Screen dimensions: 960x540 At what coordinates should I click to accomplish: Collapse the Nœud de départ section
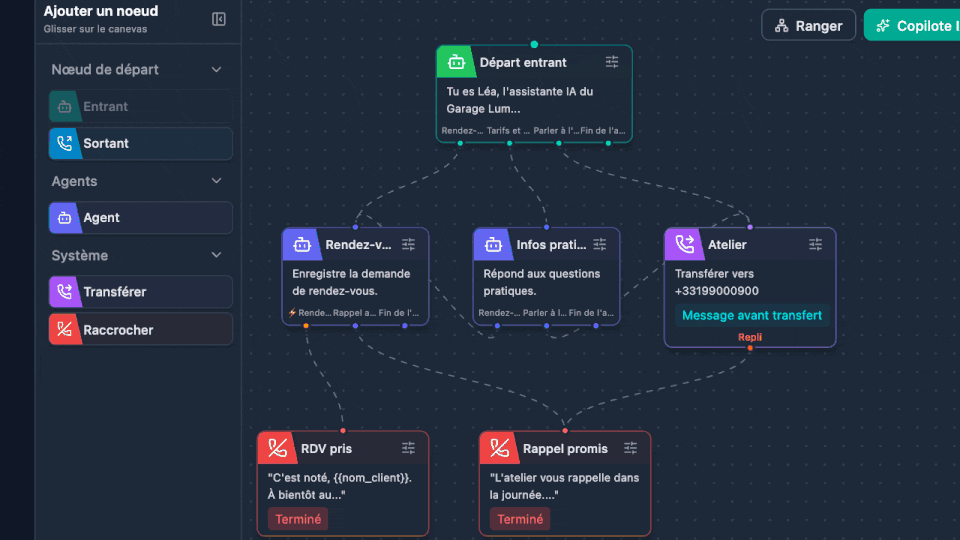click(x=216, y=70)
